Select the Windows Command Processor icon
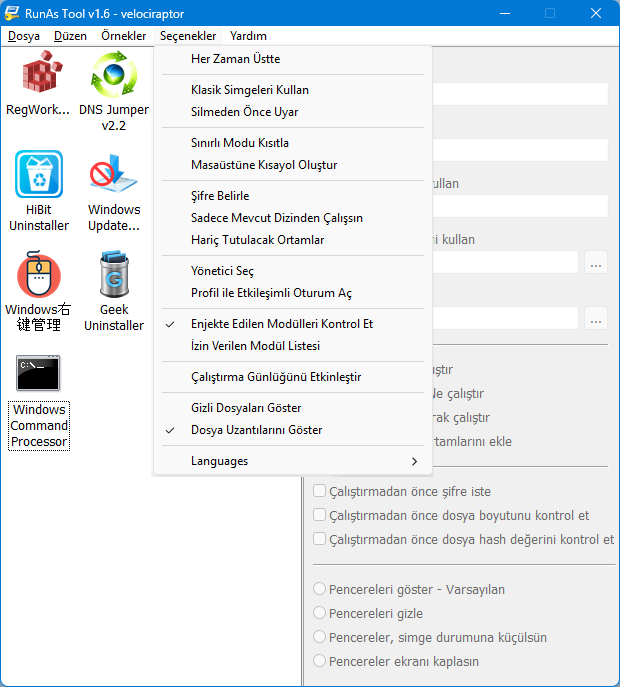Screen dimensions: 620x687 pos(38,373)
